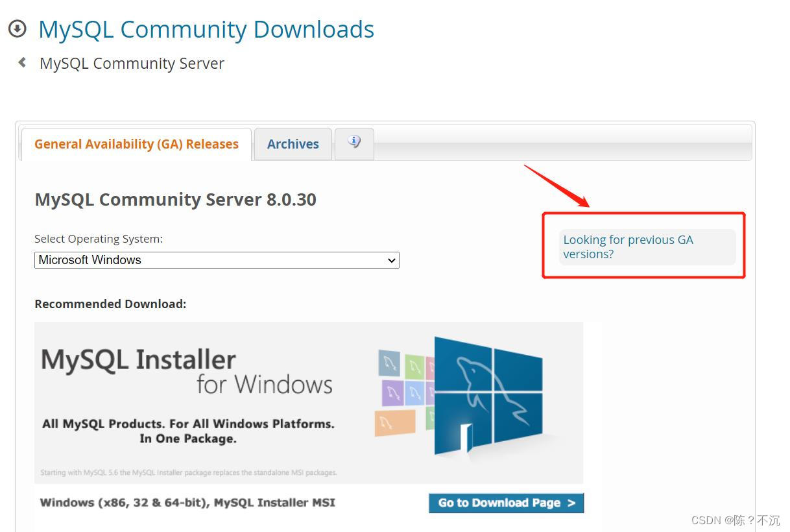
Task: Open the Select Operating System dropdown
Action: click(x=217, y=260)
